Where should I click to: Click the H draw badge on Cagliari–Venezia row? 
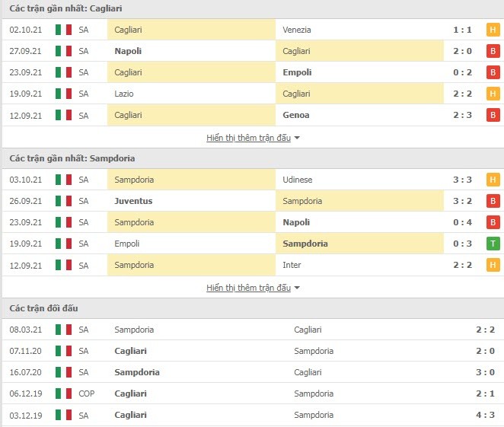click(x=493, y=30)
